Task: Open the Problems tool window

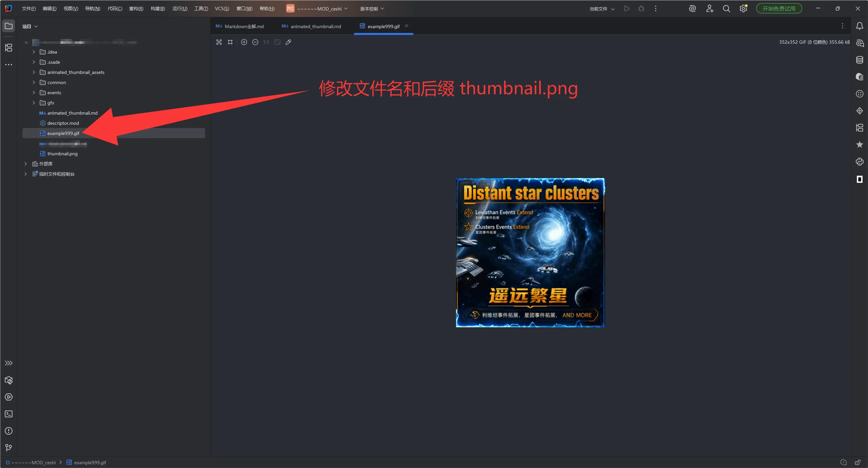Action: [x=9, y=431]
